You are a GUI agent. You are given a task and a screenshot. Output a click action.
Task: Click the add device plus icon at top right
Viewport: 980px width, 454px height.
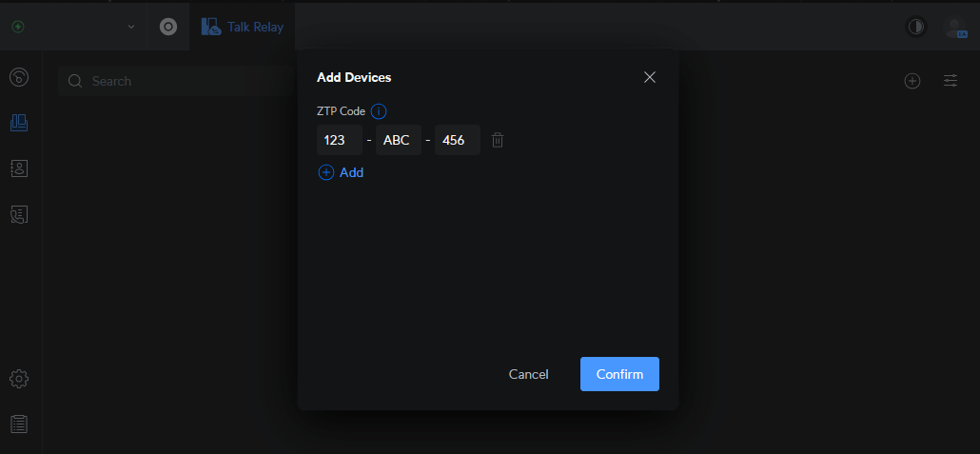[x=911, y=81]
